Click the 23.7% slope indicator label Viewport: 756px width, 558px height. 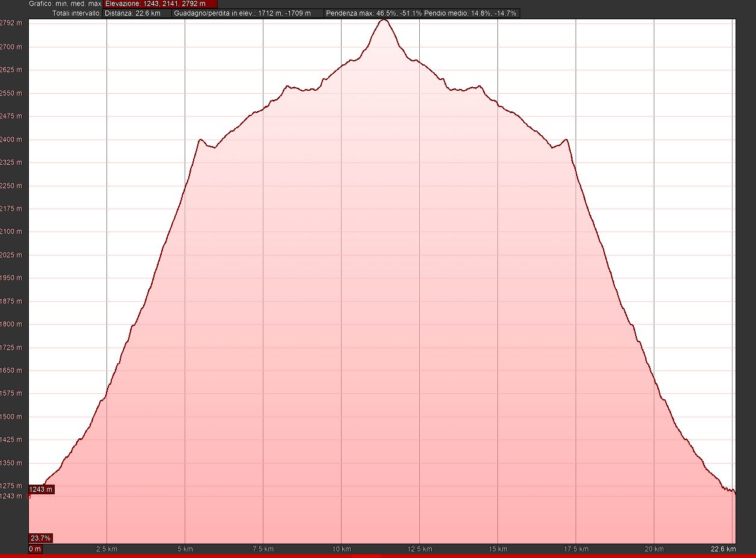pyautogui.click(x=40, y=538)
